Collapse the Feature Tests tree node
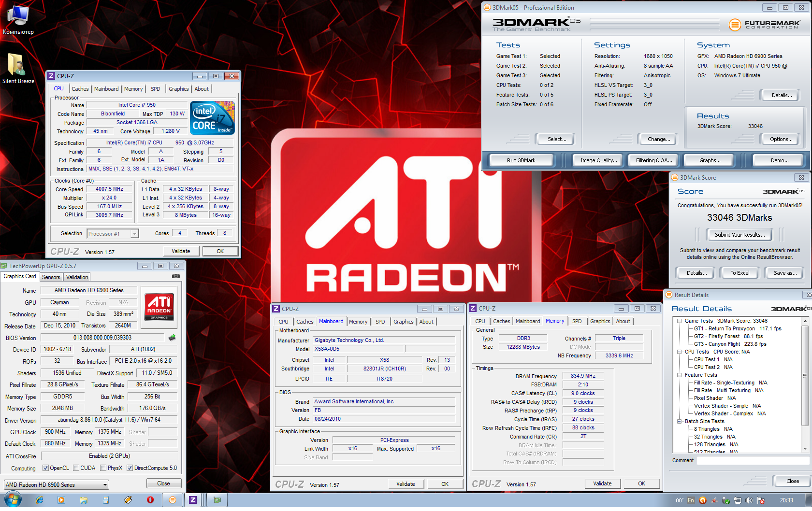Viewport: 812px width, 511px height. point(680,375)
